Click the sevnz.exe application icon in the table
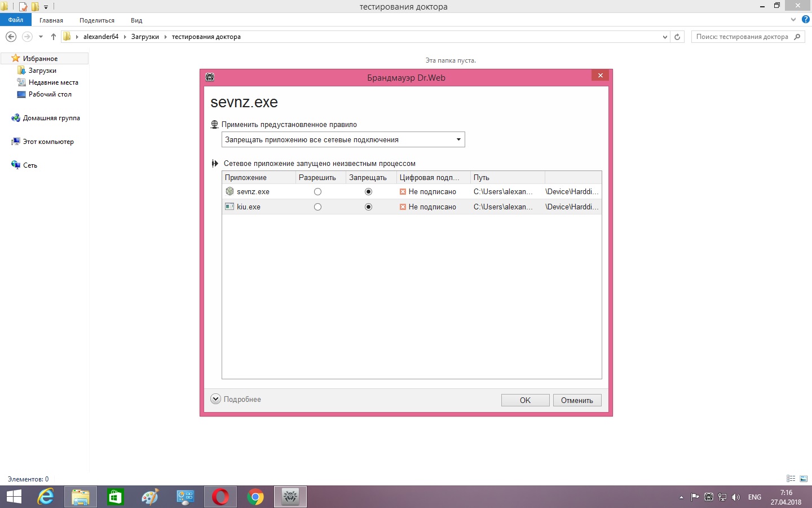 [230, 191]
